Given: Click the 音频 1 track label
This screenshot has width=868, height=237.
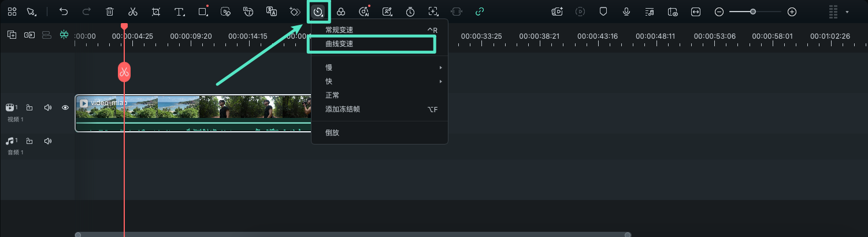Looking at the screenshot, I should pyautogui.click(x=16, y=153).
